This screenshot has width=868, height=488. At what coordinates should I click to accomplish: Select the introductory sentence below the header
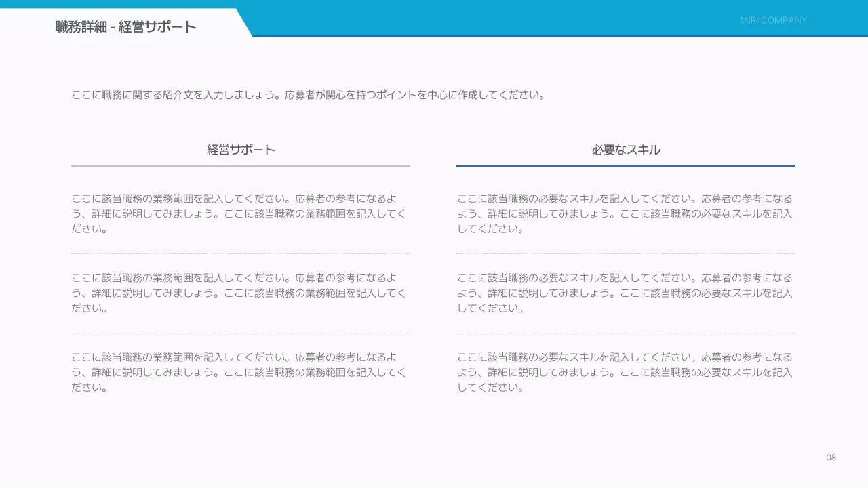(x=307, y=95)
